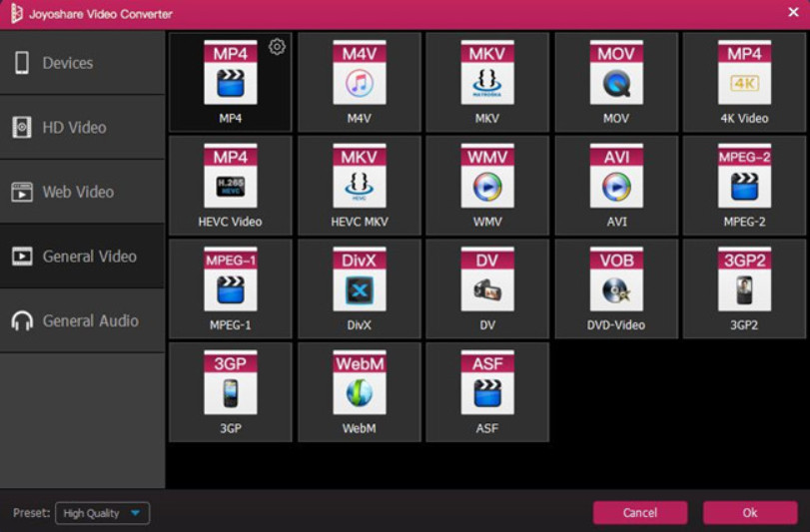Switch to General Audio category
This screenshot has height=532, width=810.
[x=82, y=321]
